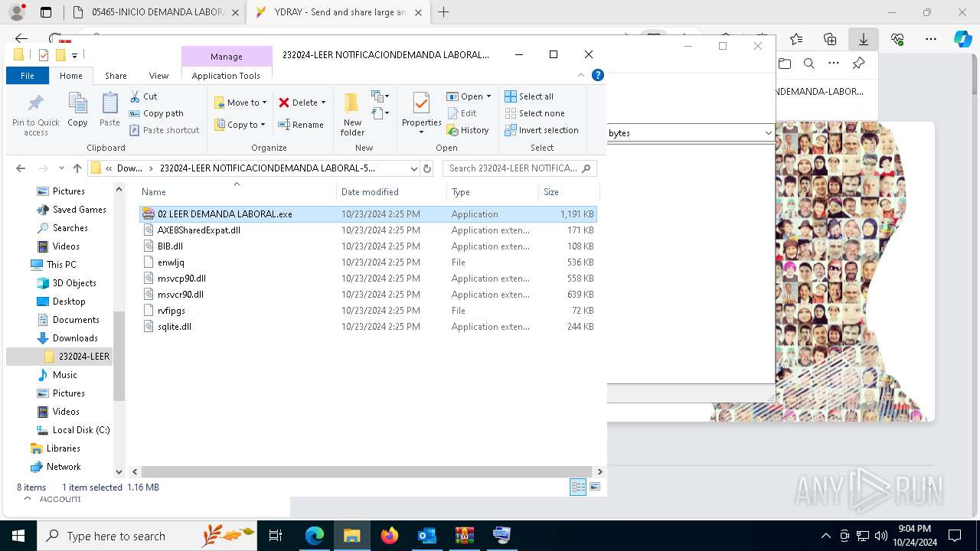Open Explorer Help question mark icon

coord(598,75)
